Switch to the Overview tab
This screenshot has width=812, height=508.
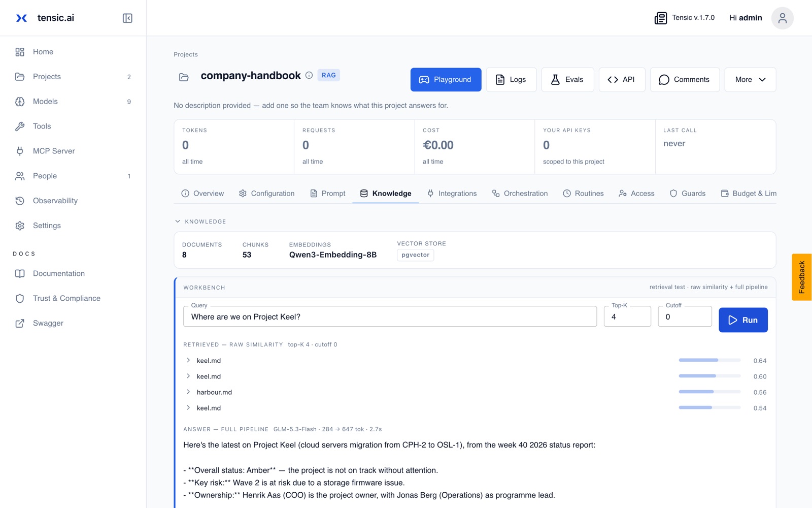(202, 194)
